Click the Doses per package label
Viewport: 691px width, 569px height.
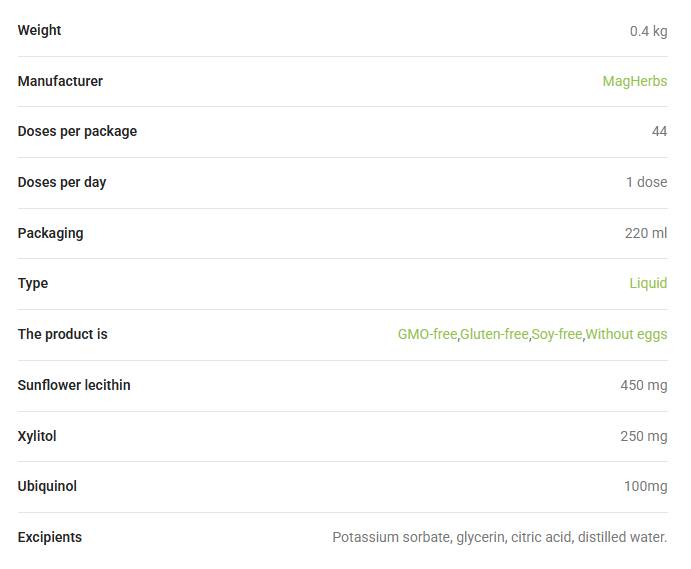(77, 131)
